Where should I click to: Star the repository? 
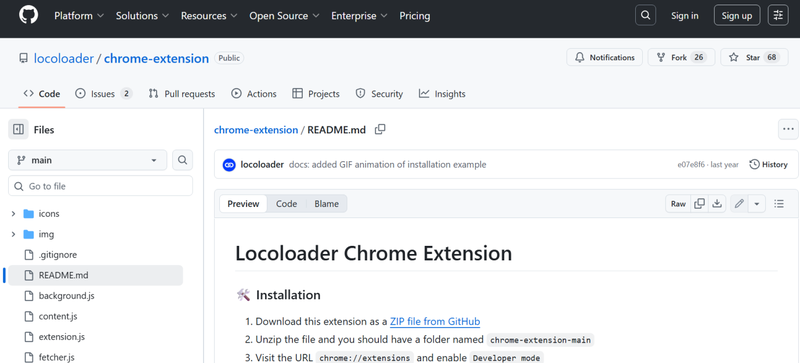(x=754, y=58)
